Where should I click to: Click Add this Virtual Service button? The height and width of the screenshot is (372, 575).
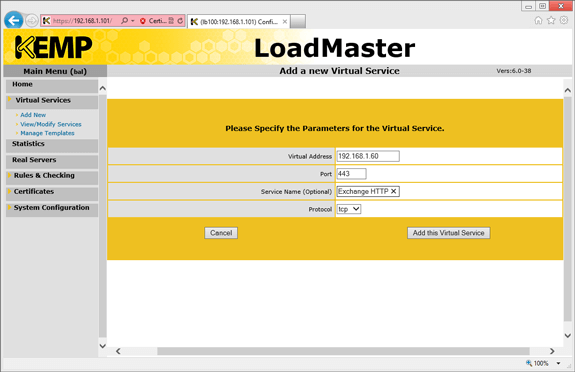448,233
